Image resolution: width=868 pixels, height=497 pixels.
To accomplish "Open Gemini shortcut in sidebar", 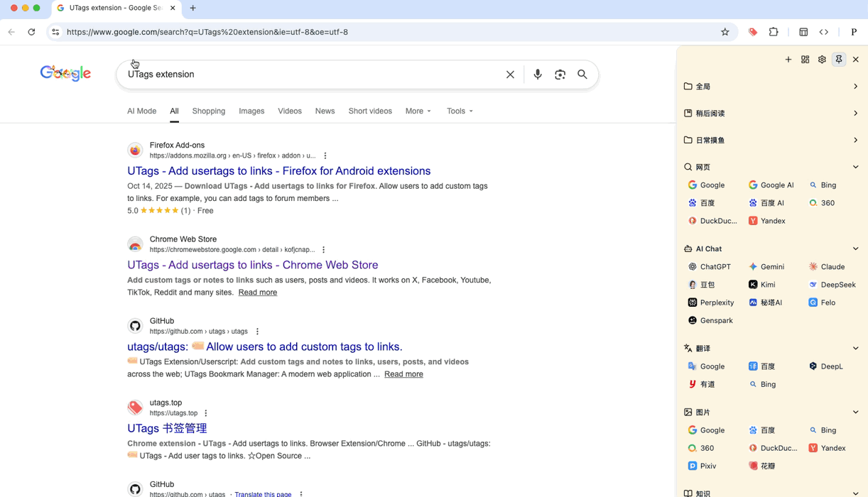I will click(766, 267).
